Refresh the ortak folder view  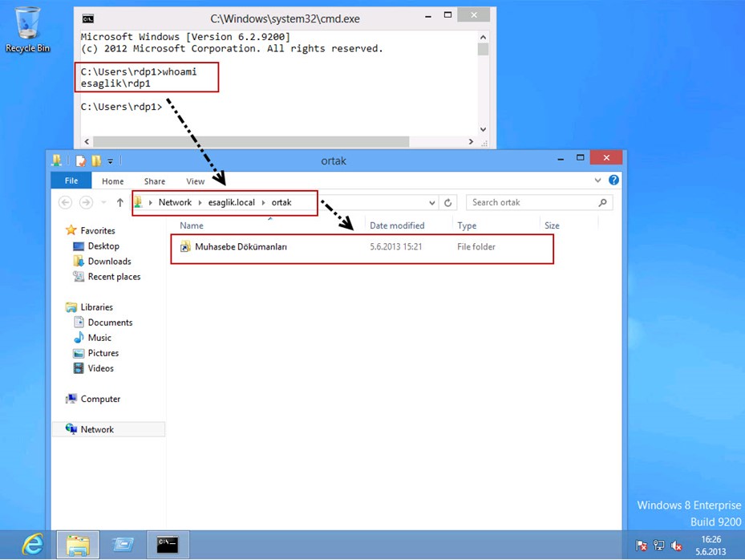tap(447, 203)
